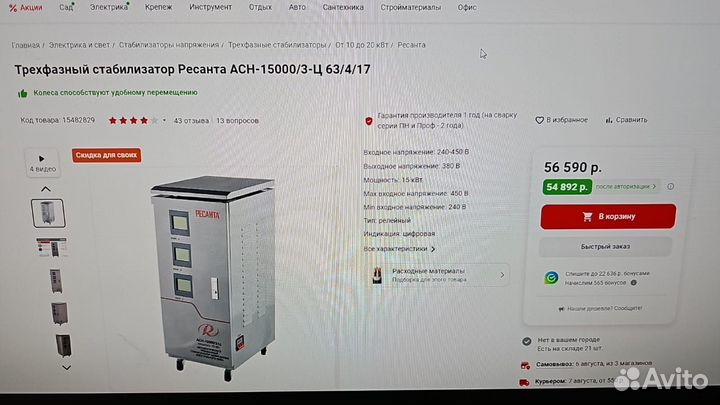Select the second product thumbnail image
The width and height of the screenshot is (720, 405).
point(51,248)
